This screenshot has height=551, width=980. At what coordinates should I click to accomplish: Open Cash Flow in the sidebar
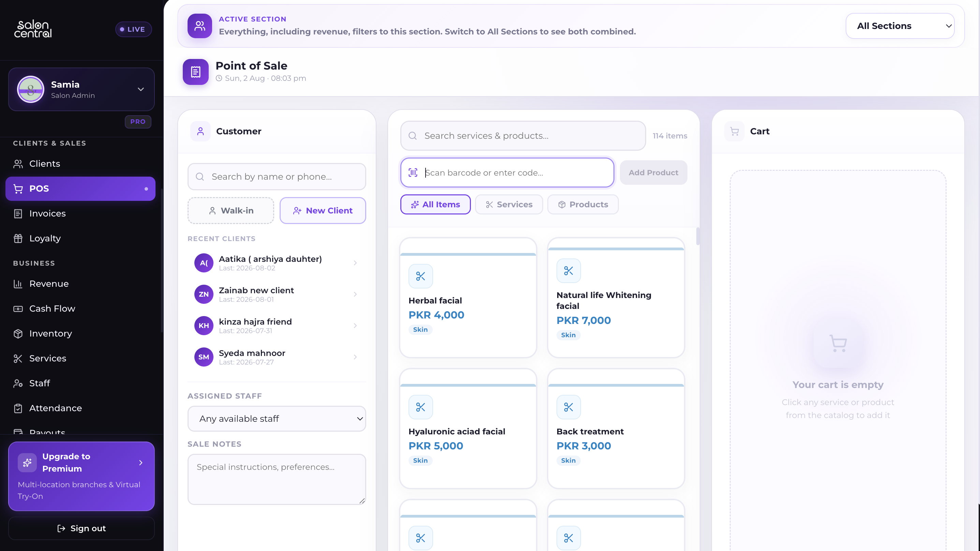coord(80,309)
